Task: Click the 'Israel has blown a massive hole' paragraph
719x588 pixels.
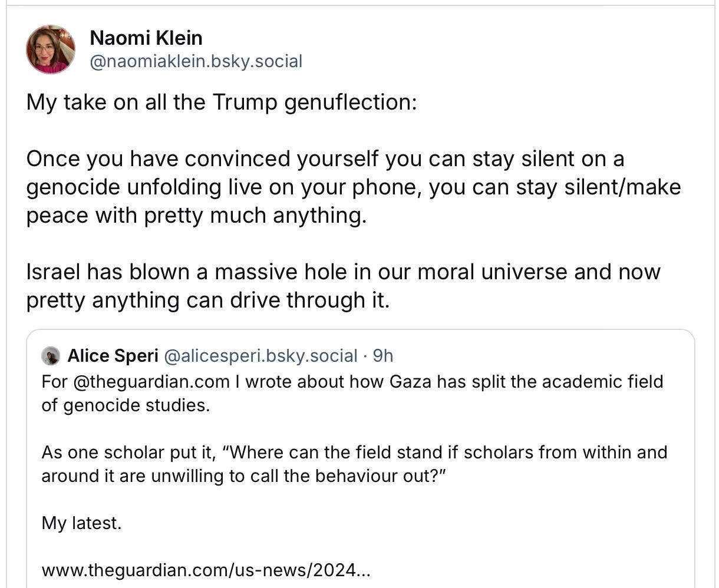Action: [343, 286]
